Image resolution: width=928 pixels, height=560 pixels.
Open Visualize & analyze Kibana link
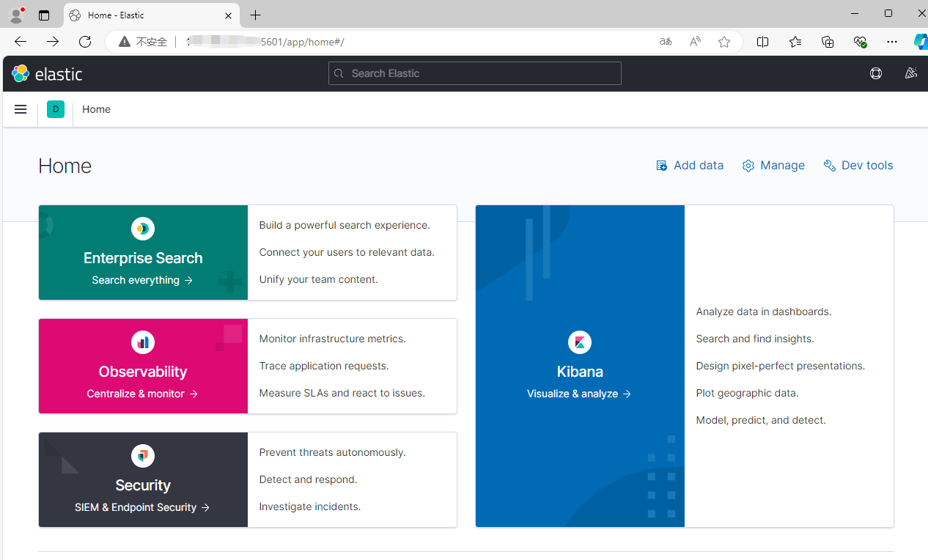click(x=580, y=394)
